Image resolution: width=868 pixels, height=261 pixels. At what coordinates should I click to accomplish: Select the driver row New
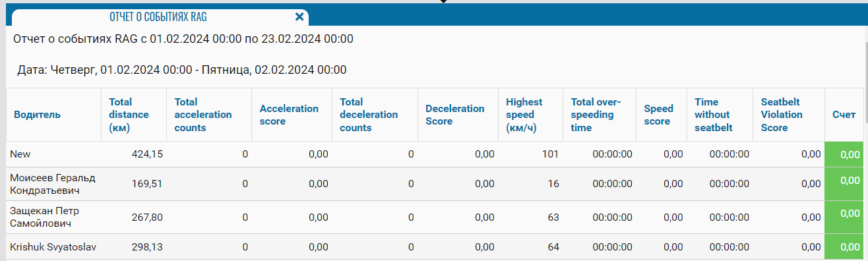(435, 154)
